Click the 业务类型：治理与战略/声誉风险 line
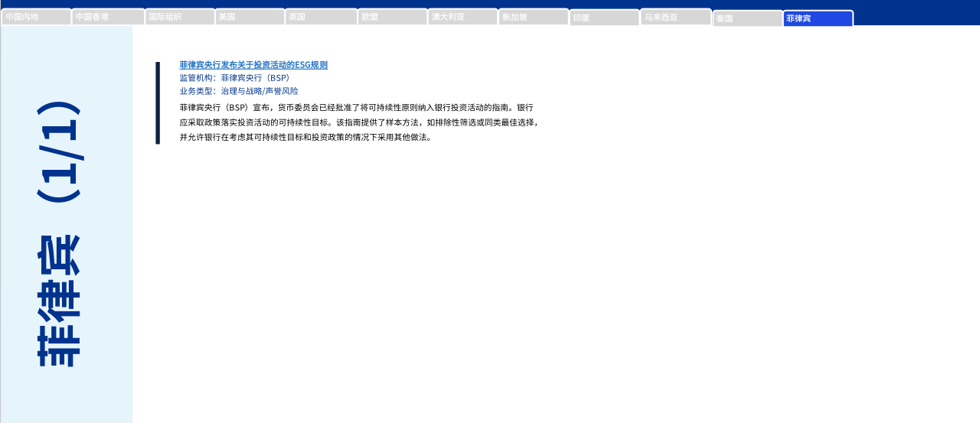This screenshot has width=980, height=423. pos(239,91)
